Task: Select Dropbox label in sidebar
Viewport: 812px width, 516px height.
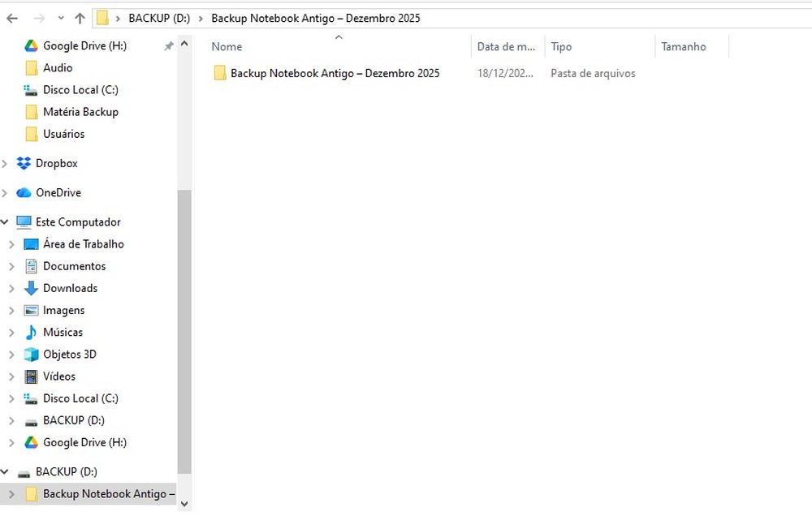Action: tap(57, 164)
